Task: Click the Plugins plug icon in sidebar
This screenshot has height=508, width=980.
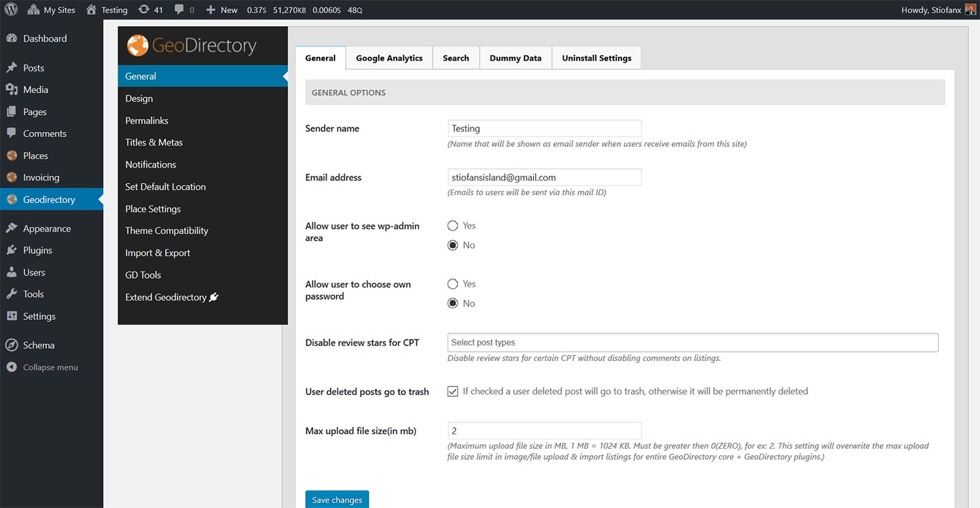Action: (x=12, y=250)
